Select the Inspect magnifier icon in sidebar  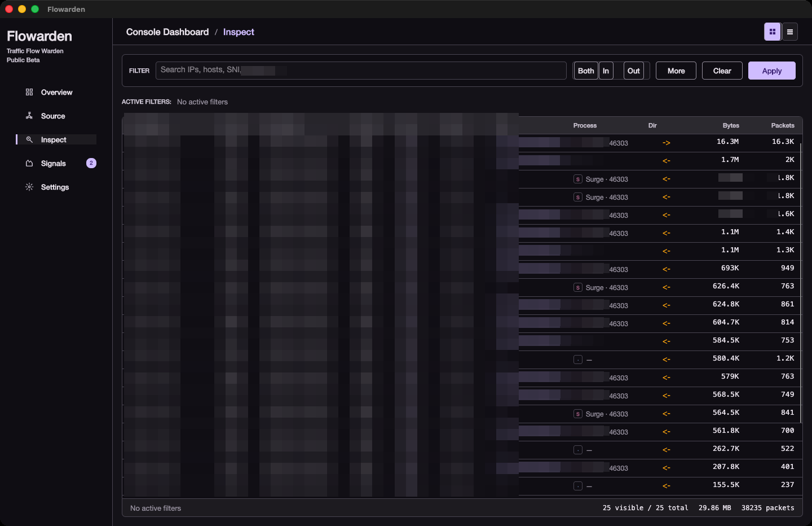click(29, 139)
